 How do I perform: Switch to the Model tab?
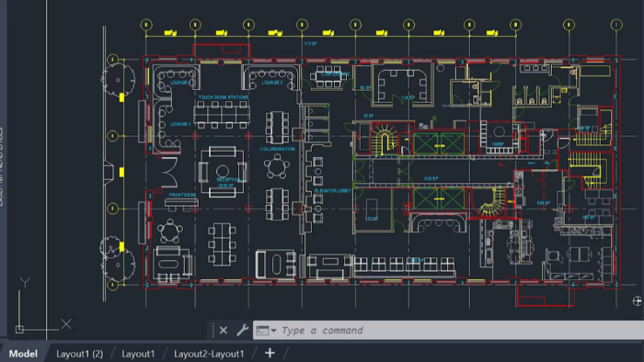pos(23,354)
